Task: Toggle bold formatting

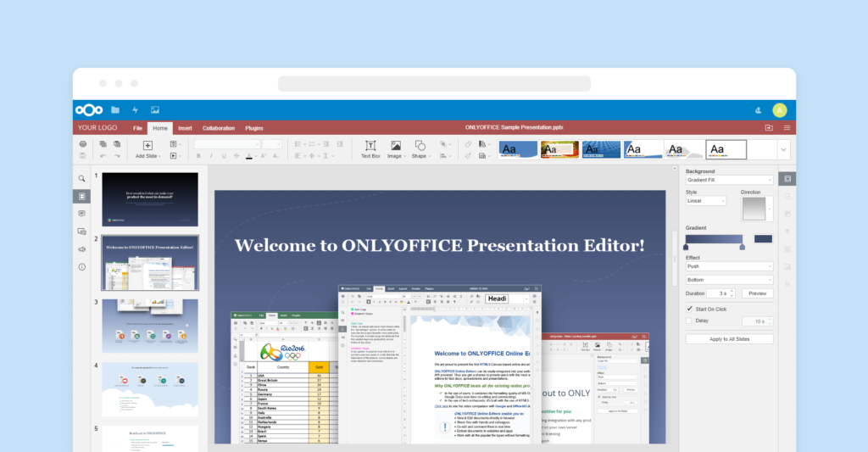Action: tap(198, 156)
